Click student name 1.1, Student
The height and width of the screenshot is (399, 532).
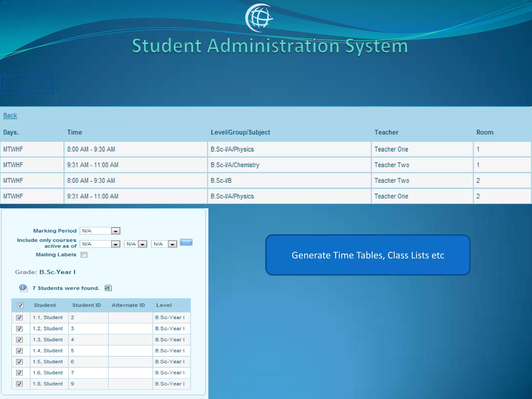click(48, 317)
